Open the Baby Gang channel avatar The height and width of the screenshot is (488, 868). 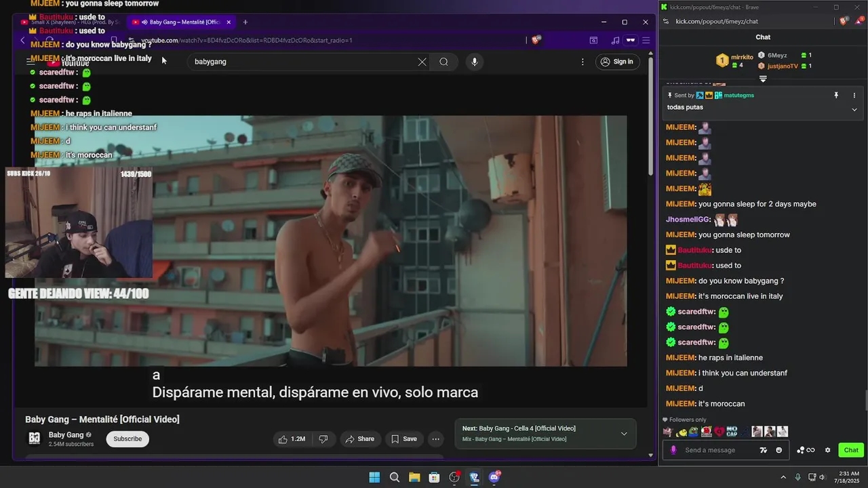point(34,439)
